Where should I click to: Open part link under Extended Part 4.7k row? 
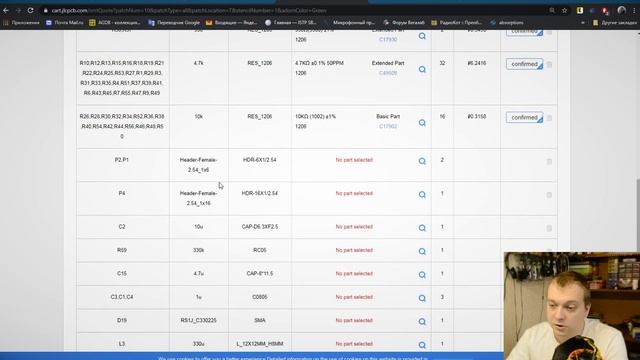pyautogui.click(x=388, y=73)
